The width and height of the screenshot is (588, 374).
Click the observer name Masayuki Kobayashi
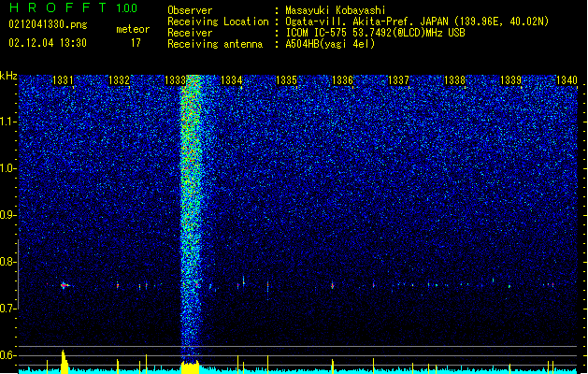(336, 10)
